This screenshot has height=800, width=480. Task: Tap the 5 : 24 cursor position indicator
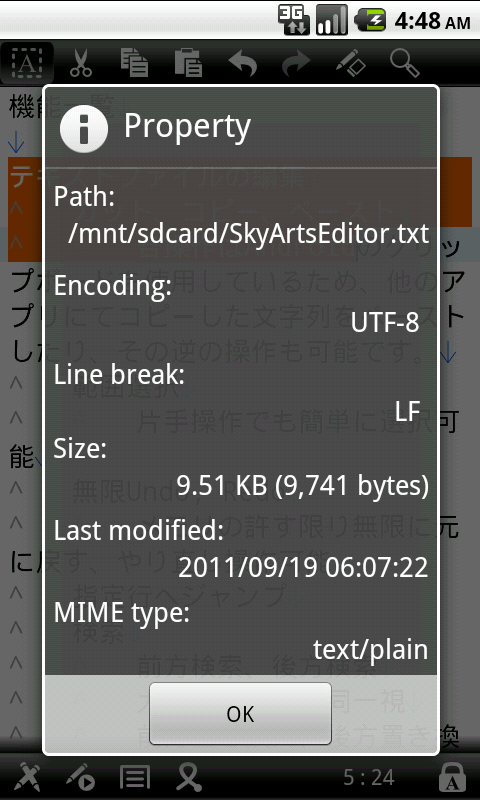(368, 778)
